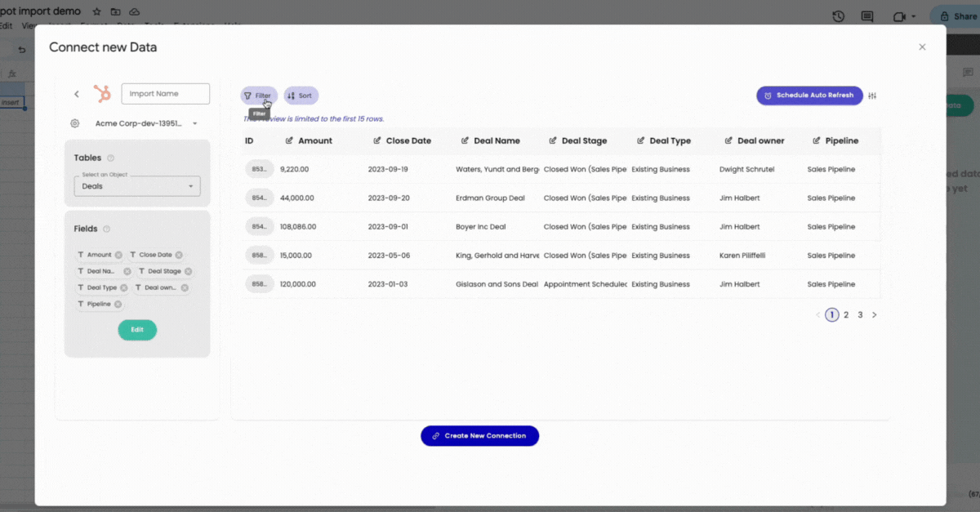Open the video call camera icon in Sheets
980x512 pixels.
click(901, 16)
